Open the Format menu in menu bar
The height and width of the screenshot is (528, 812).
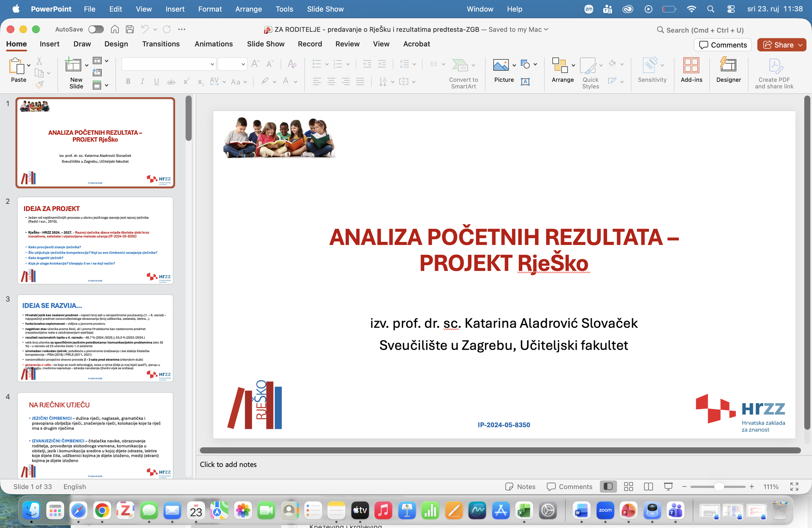tap(210, 9)
